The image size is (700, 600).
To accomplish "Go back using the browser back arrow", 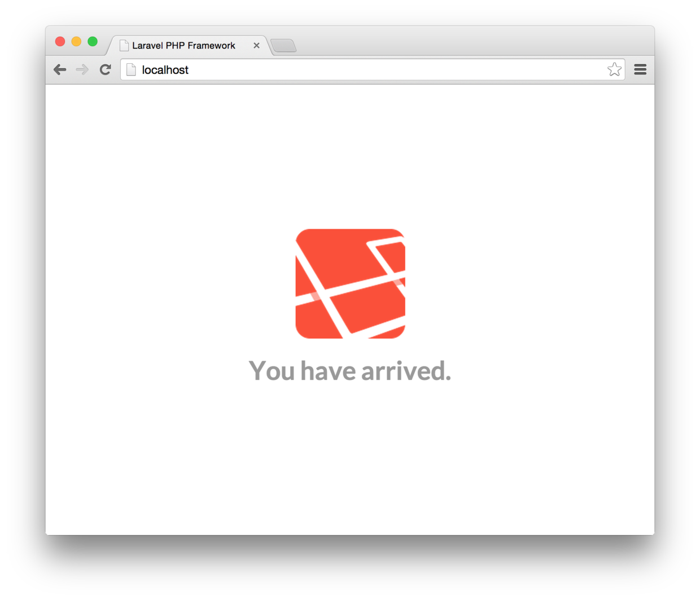I will (x=60, y=69).
